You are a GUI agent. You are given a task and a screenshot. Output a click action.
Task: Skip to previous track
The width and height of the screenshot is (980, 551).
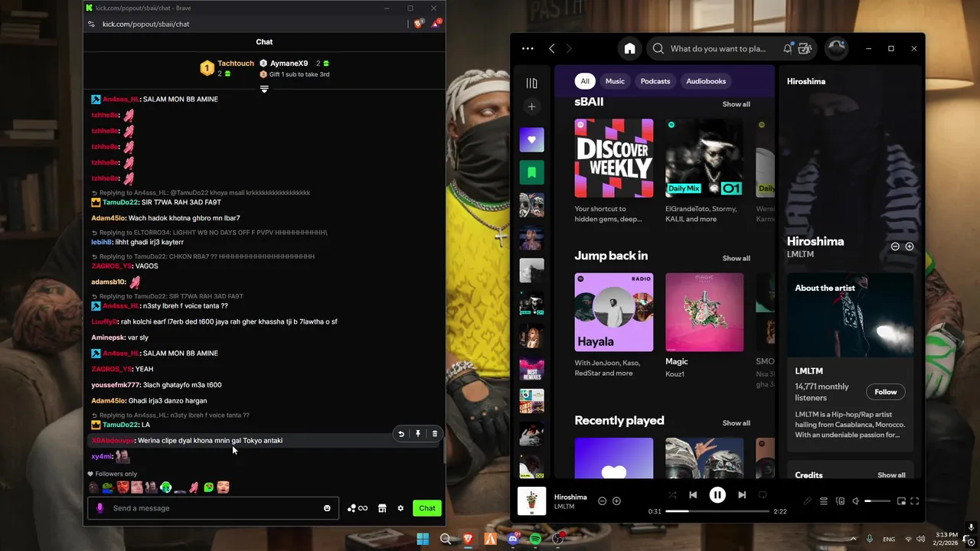[x=693, y=495]
